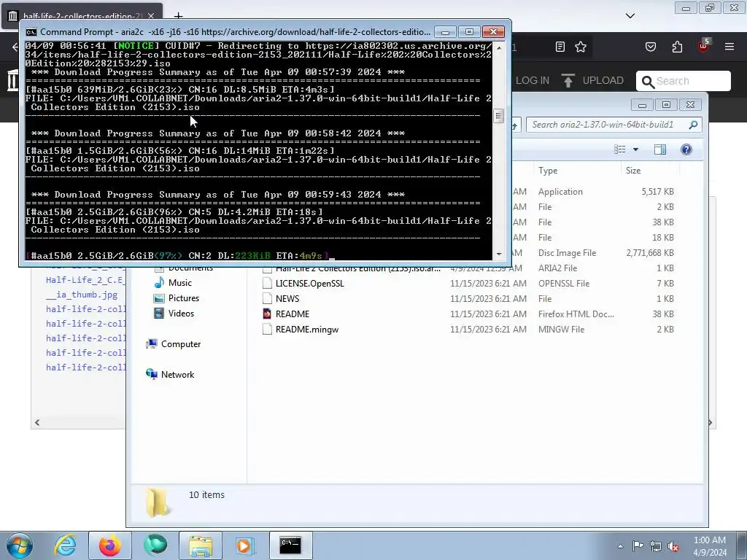Click LOG IN on Internet Archive
Image resolution: width=747 pixels, height=560 pixels.
point(532,80)
